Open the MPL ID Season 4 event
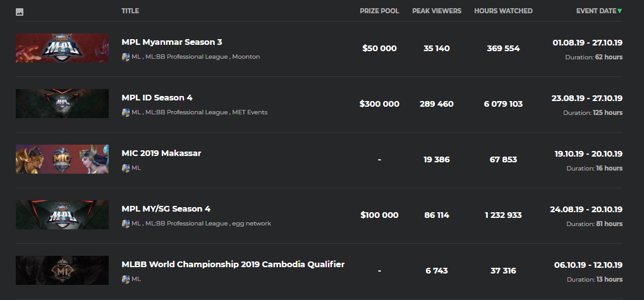Viewport: 644px width, 300px height. click(x=157, y=98)
